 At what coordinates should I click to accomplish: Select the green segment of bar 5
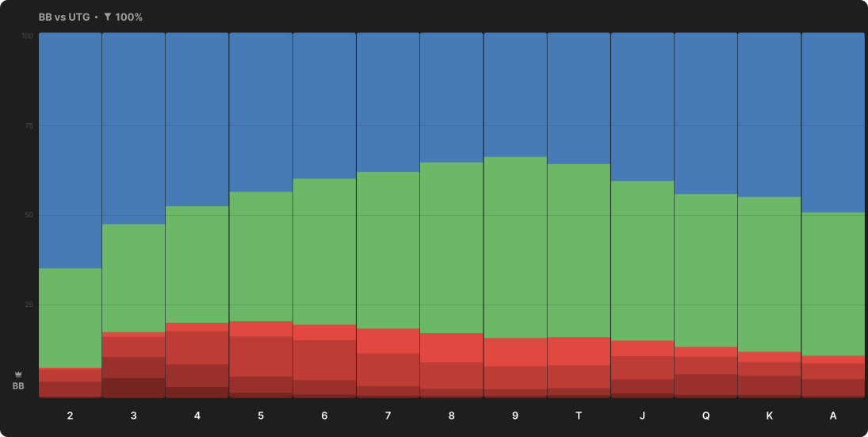[261, 256]
